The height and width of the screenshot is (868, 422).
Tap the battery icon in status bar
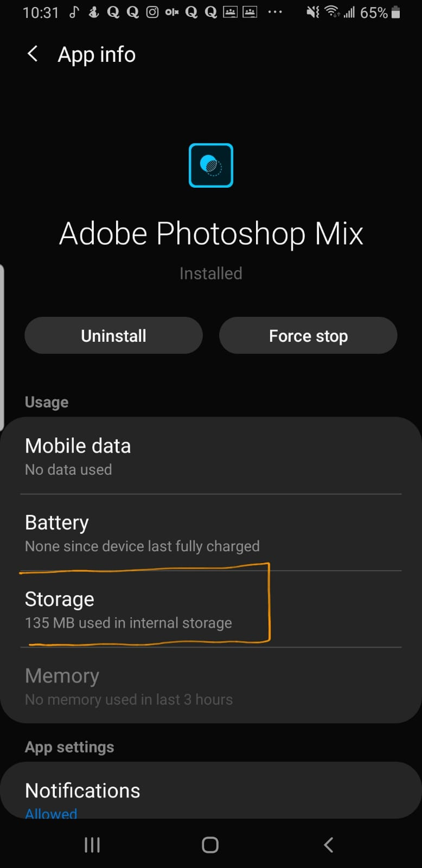coord(395,12)
